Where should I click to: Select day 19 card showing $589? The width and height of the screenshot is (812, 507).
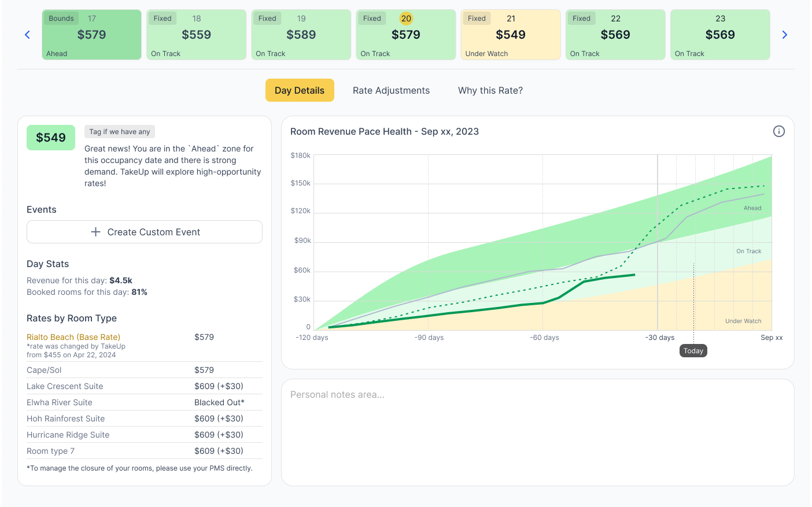(301, 35)
